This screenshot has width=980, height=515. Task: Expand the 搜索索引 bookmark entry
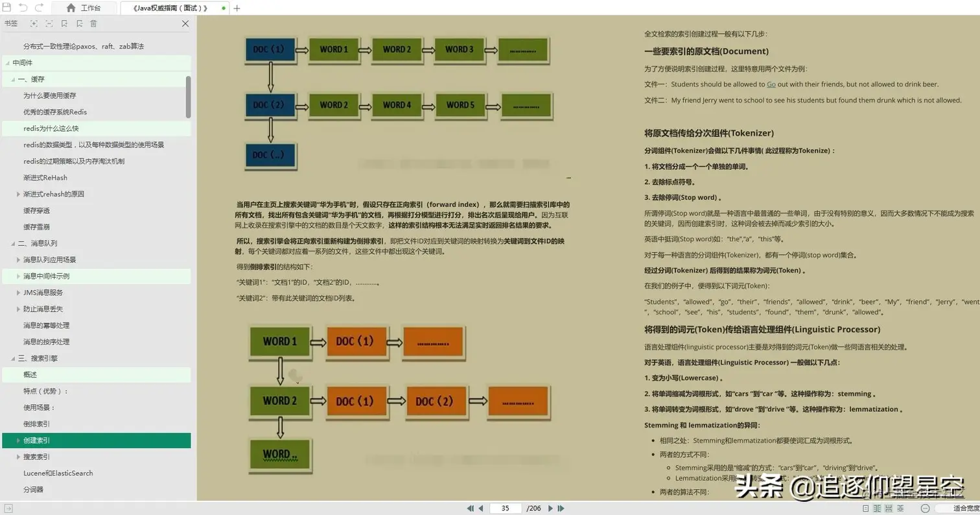tap(17, 457)
